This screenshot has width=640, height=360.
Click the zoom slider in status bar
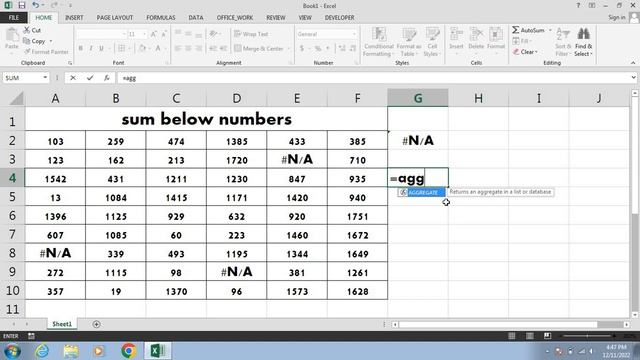pyautogui.click(x=587, y=336)
